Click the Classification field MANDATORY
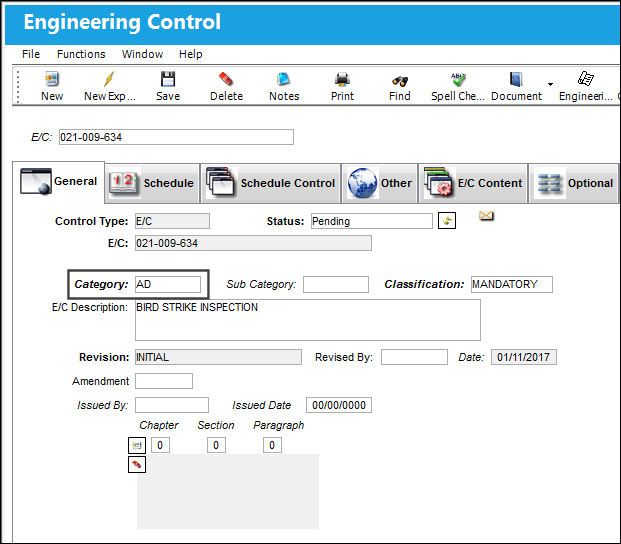621x544 pixels. point(512,284)
